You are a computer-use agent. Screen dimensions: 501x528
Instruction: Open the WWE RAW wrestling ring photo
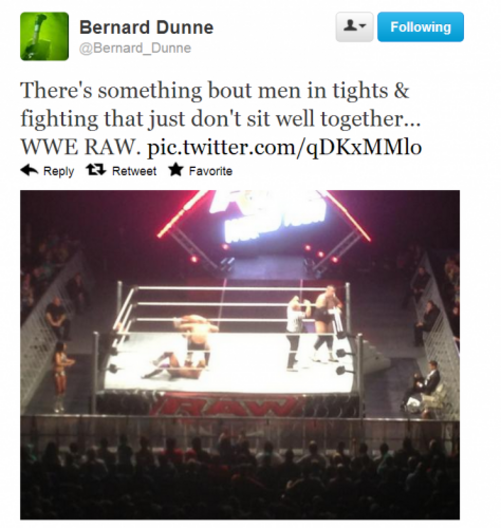(x=240, y=355)
